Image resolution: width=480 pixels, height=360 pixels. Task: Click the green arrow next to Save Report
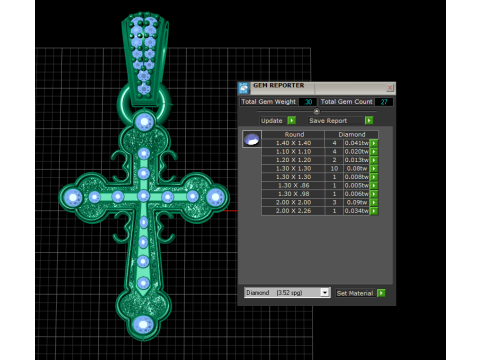click(369, 120)
